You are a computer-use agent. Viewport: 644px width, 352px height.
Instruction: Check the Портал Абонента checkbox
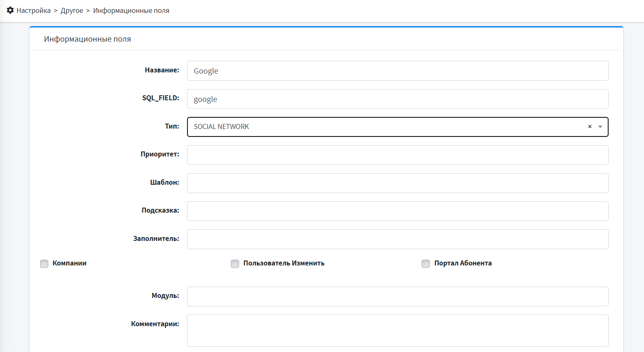426,264
